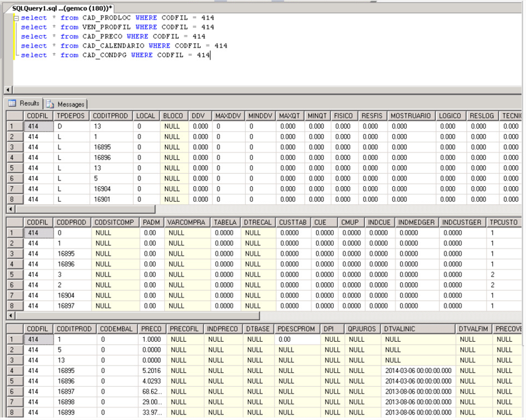Select the CODEMBAL column header
The height and width of the screenshot is (420, 526).
[117, 329]
